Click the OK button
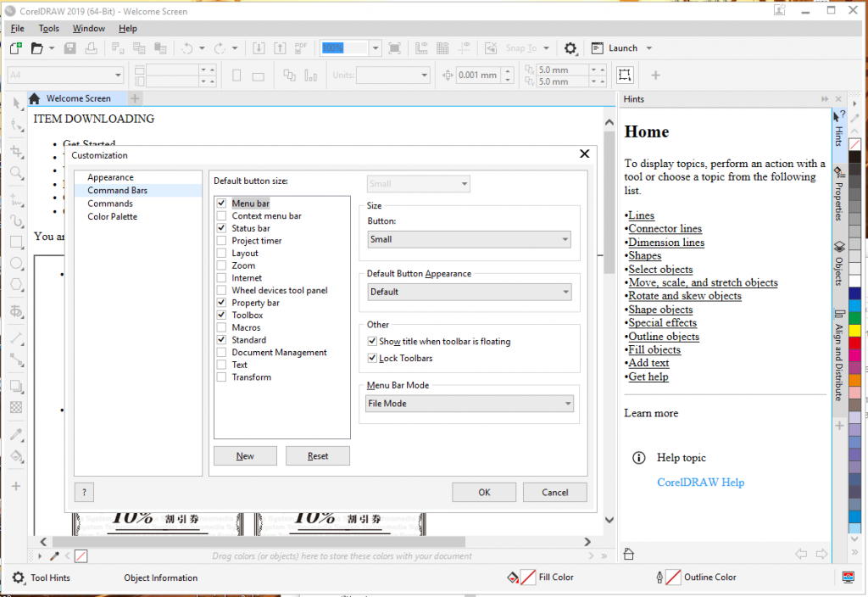 pos(484,493)
